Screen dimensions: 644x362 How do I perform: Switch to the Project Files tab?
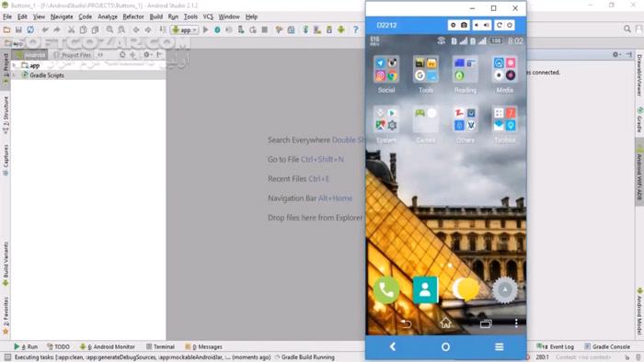coord(73,54)
